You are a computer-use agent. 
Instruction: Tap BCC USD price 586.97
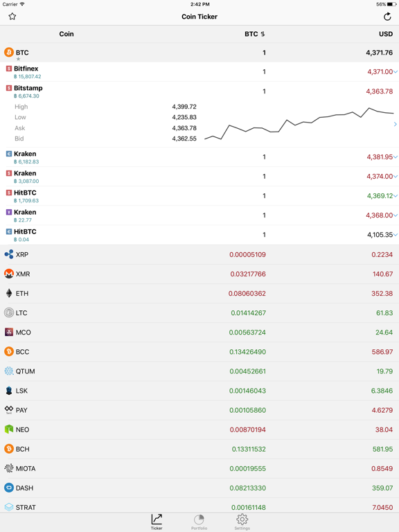pos(382,352)
